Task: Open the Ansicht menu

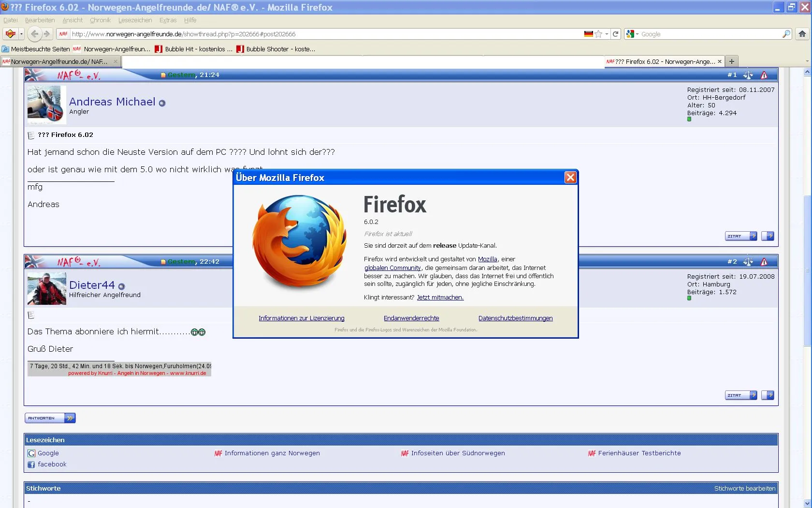Action: pyautogui.click(x=72, y=20)
